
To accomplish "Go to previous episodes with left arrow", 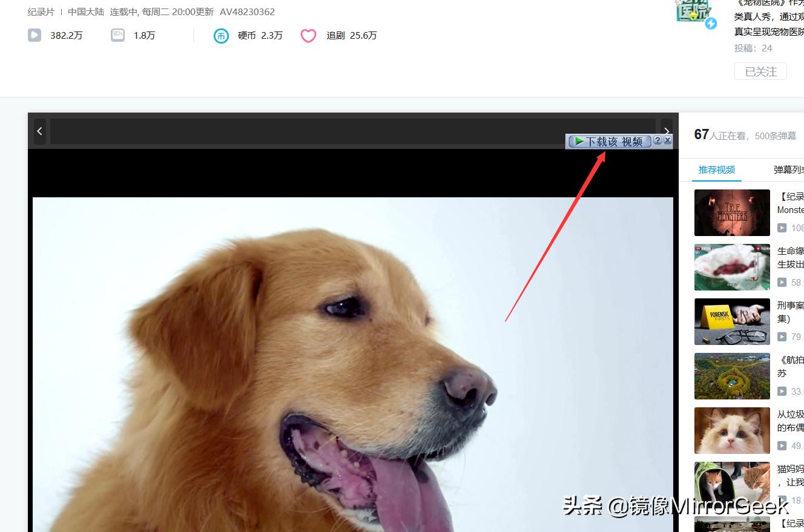I will coord(39,131).
